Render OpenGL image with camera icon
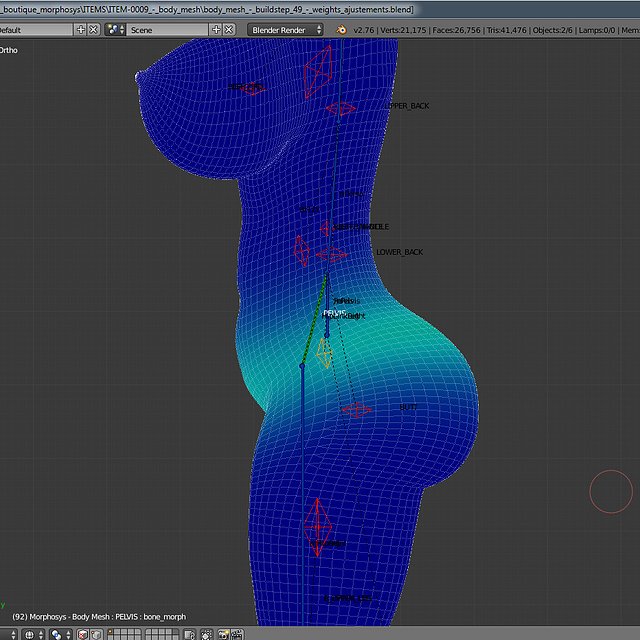 point(224,634)
